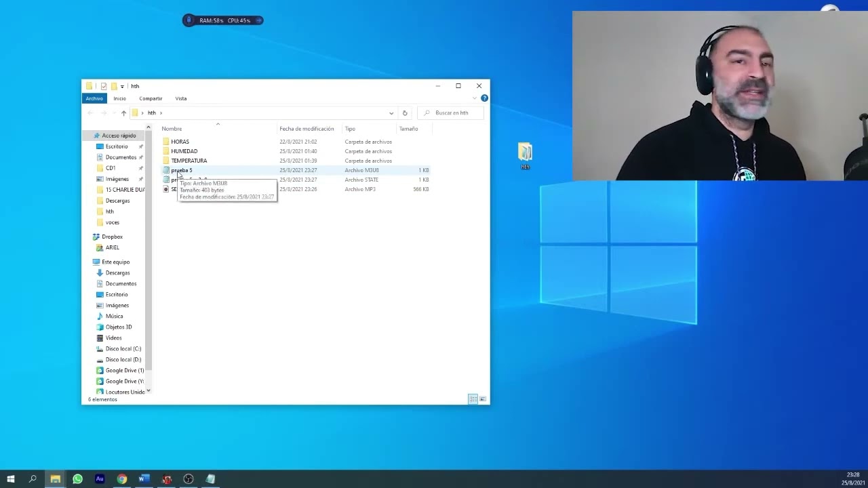The width and height of the screenshot is (868, 488).
Task: Sort by Tamaño column header
Action: 408,129
